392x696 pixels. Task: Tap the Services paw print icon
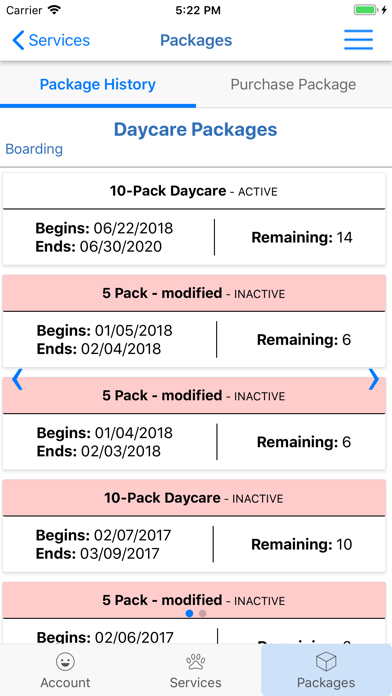click(x=195, y=662)
